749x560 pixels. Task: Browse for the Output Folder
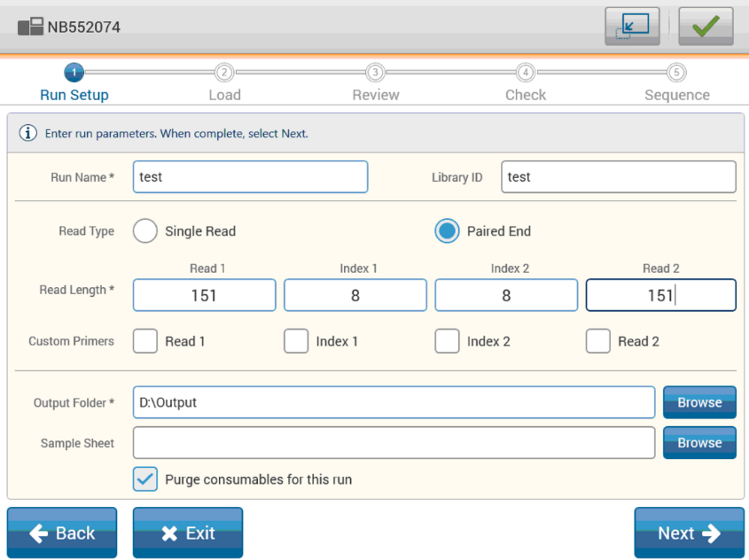click(x=699, y=402)
